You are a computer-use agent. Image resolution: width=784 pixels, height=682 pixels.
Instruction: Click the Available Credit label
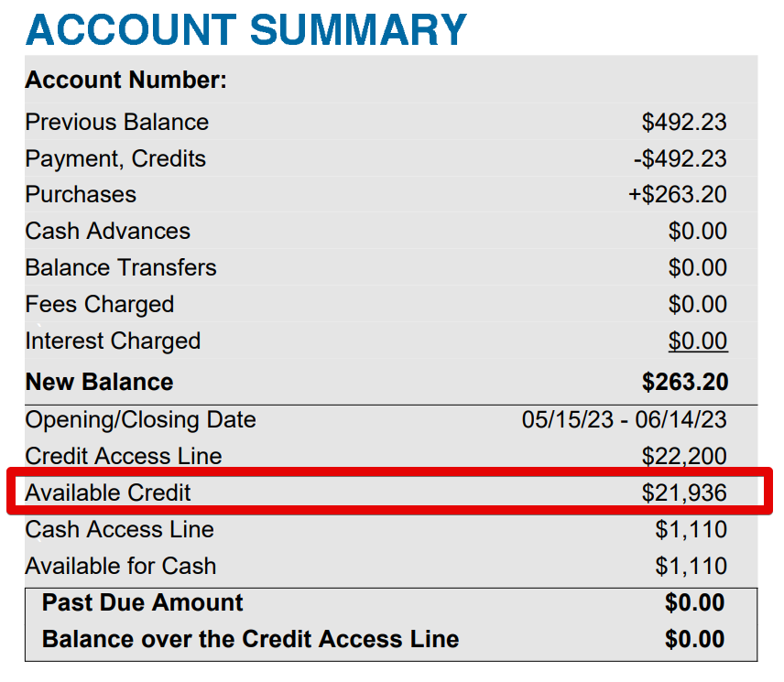tap(108, 493)
